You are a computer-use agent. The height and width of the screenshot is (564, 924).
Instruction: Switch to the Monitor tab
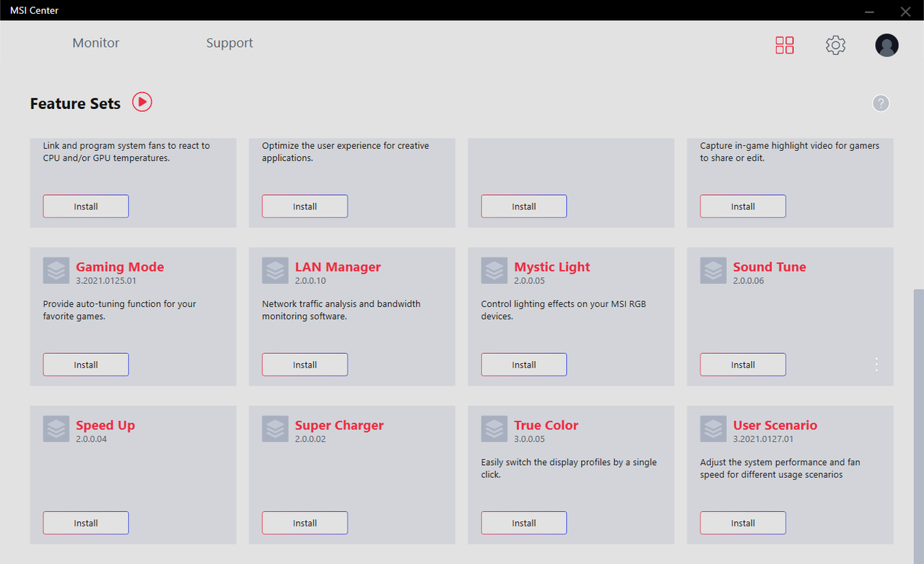96,43
